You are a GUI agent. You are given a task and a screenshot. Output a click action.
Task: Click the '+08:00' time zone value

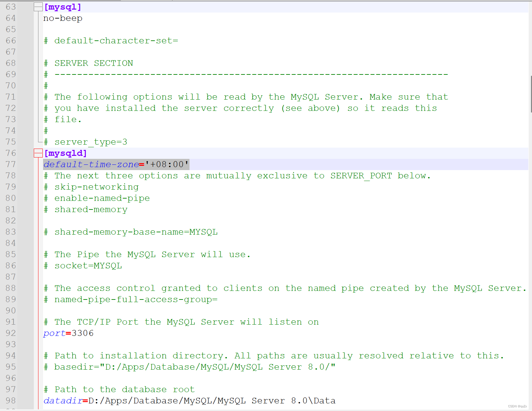coord(167,164)
